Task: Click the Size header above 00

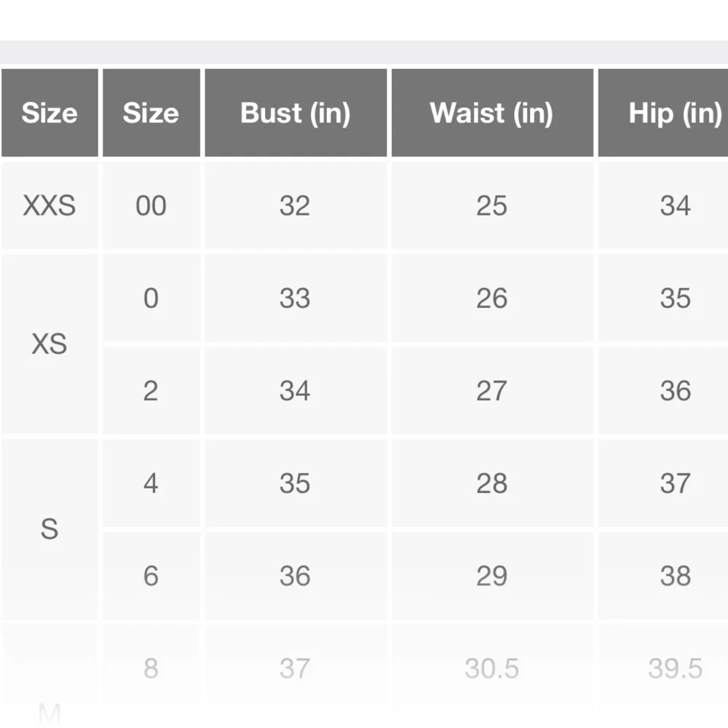Action: click(x=151, y=113)
